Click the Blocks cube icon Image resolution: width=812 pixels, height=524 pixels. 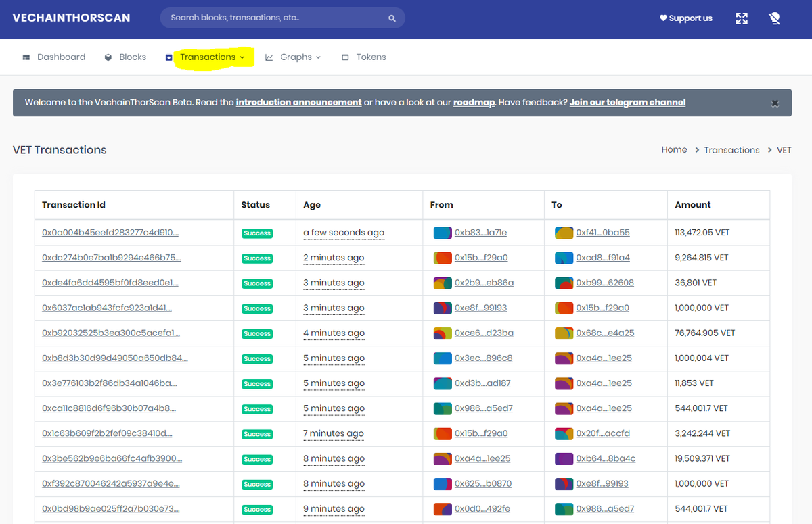pyautogui.click(x=108, y=57)
